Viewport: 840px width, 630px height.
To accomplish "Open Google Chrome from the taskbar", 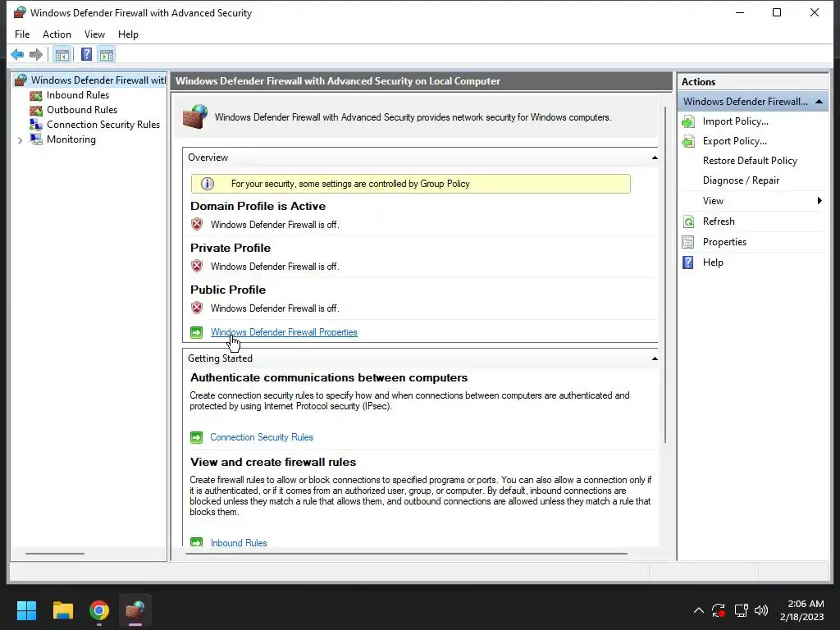I will pos(99,610).
